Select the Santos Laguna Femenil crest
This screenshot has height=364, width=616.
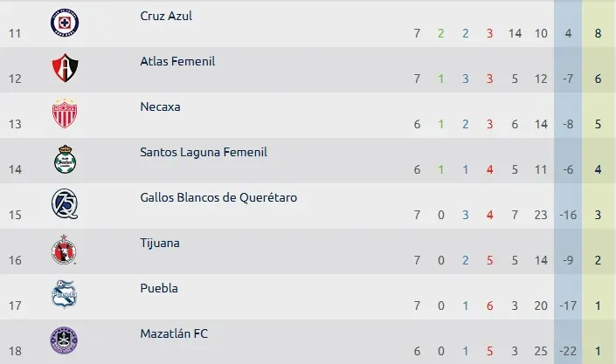[x=65, y=159]
